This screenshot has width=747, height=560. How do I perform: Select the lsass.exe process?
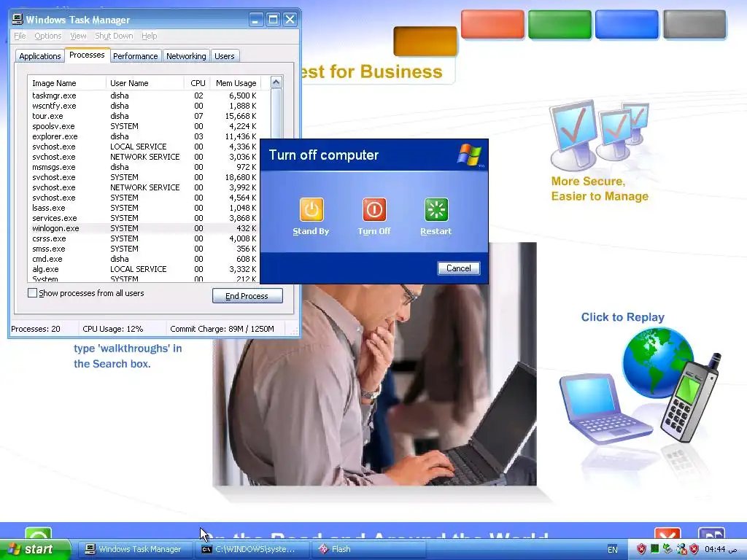[x=144, y=208]
